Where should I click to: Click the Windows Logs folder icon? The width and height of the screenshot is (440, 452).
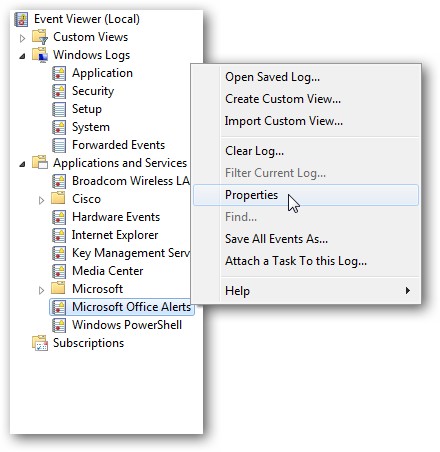point(40,55)
